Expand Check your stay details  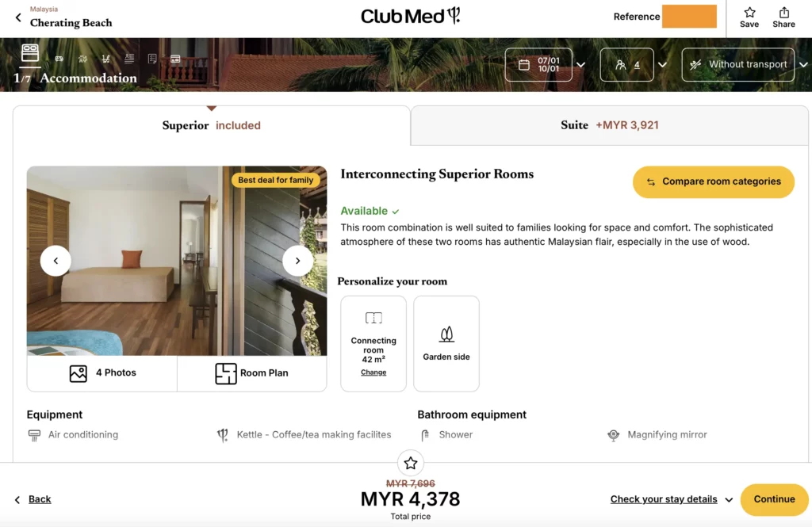[671, 499]
